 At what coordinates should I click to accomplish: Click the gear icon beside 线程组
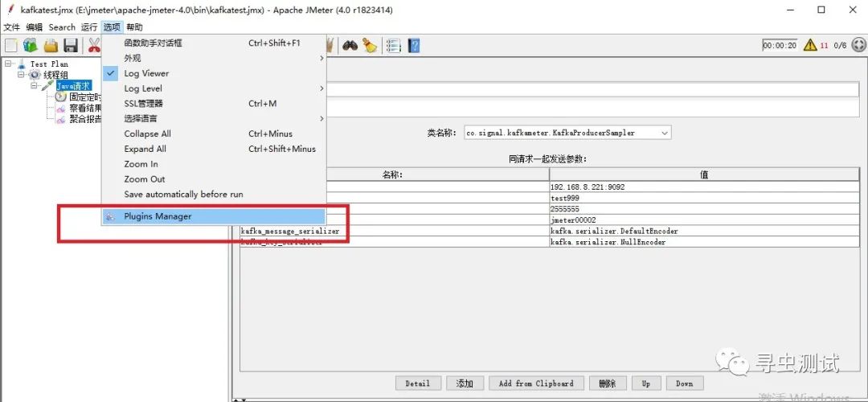35,75
